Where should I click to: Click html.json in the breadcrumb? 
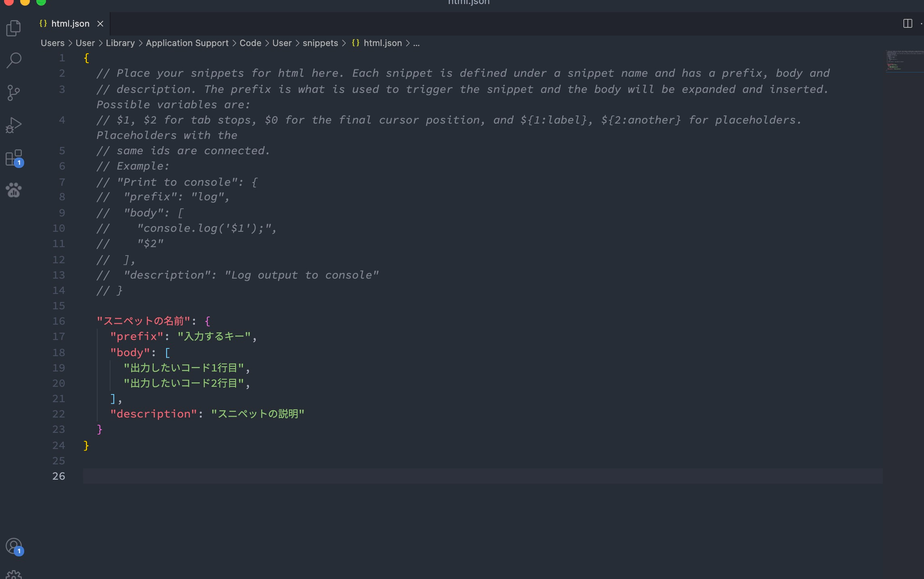point(383,43)
